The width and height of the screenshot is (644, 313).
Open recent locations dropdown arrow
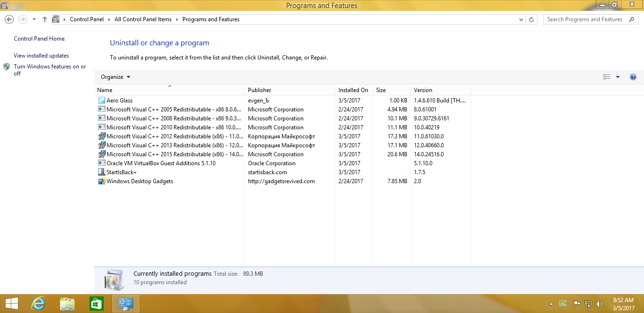pyautogui.click(x=34, y=19)
